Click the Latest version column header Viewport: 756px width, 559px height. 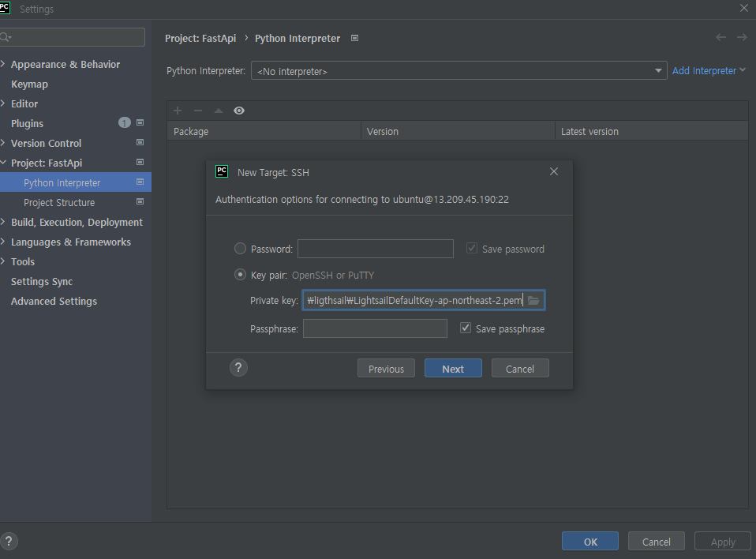tap(651, 131)
